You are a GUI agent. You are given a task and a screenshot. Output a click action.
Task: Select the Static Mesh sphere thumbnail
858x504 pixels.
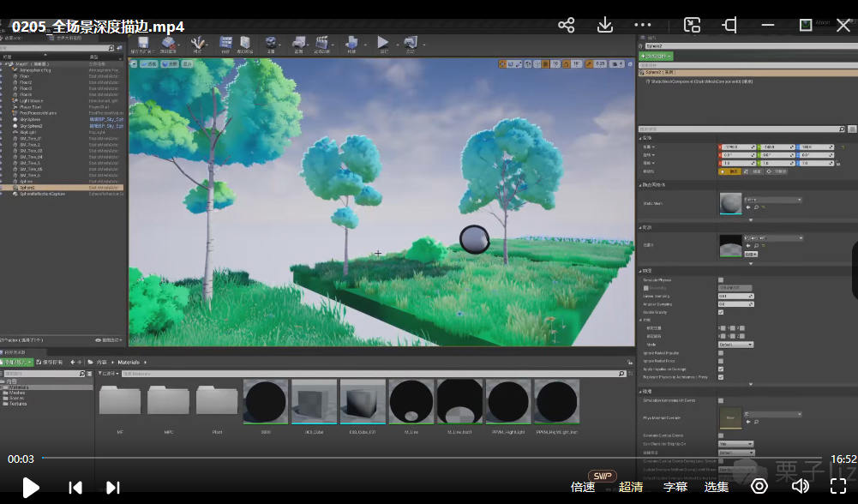(x=730, y=203)
